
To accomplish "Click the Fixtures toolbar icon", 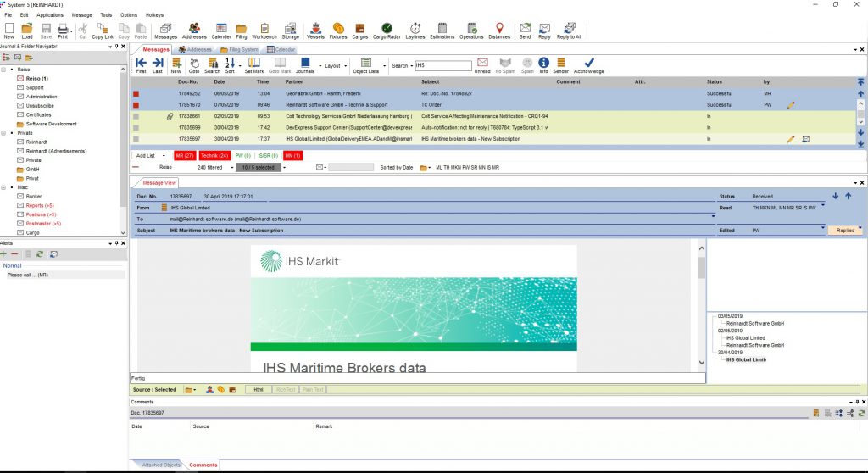I will (x=338, y=31).
